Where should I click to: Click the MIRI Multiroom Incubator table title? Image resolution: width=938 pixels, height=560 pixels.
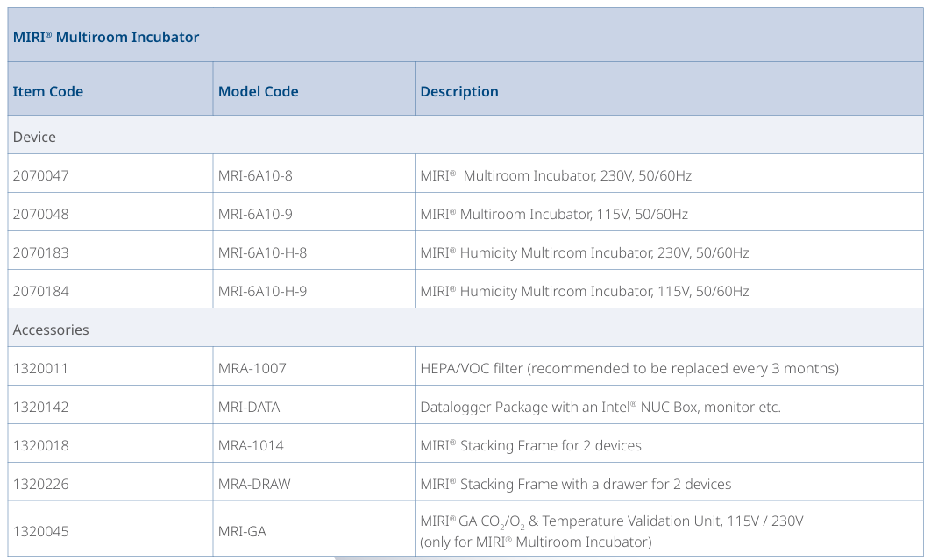[106, 37]
